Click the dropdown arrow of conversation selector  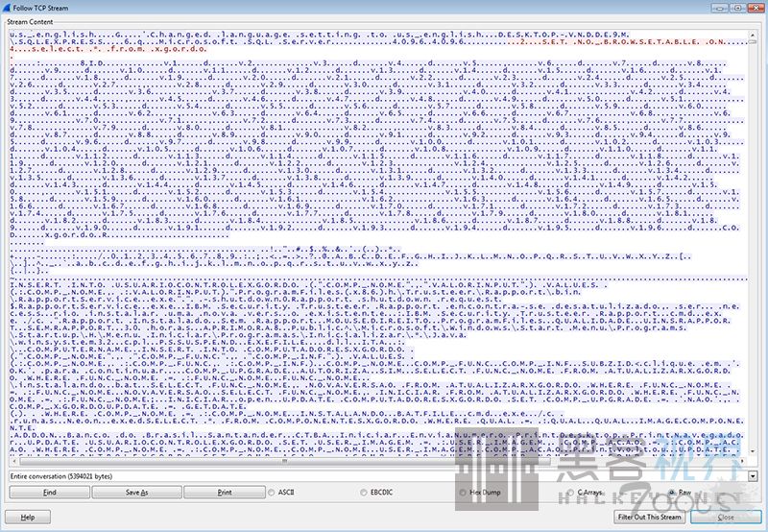pyautogui.click(x=753, y=475)
